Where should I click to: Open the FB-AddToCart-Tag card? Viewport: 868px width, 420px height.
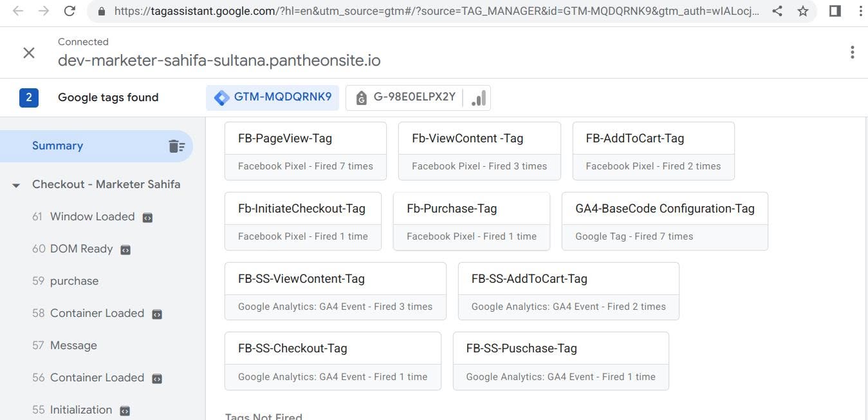(654, 151)
